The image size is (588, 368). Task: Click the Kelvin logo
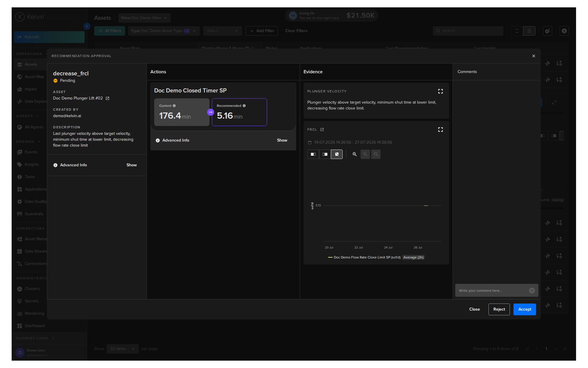(x=30, y=17)
